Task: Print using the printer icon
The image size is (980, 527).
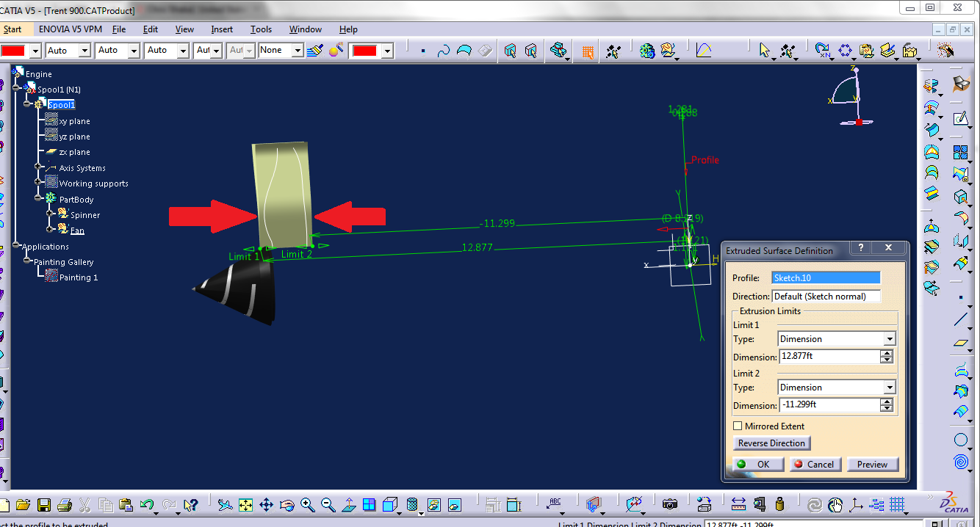Action: click(x=64, y=505)
